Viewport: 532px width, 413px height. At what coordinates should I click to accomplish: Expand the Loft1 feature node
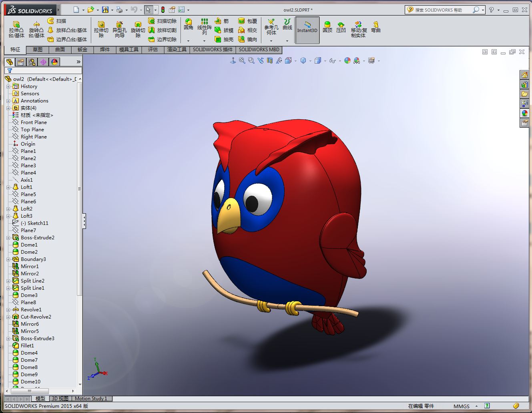coord(8,187)
